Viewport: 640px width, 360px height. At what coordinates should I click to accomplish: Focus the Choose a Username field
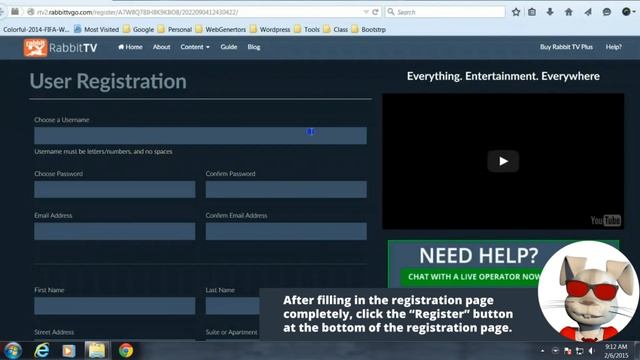pos(200,136)
